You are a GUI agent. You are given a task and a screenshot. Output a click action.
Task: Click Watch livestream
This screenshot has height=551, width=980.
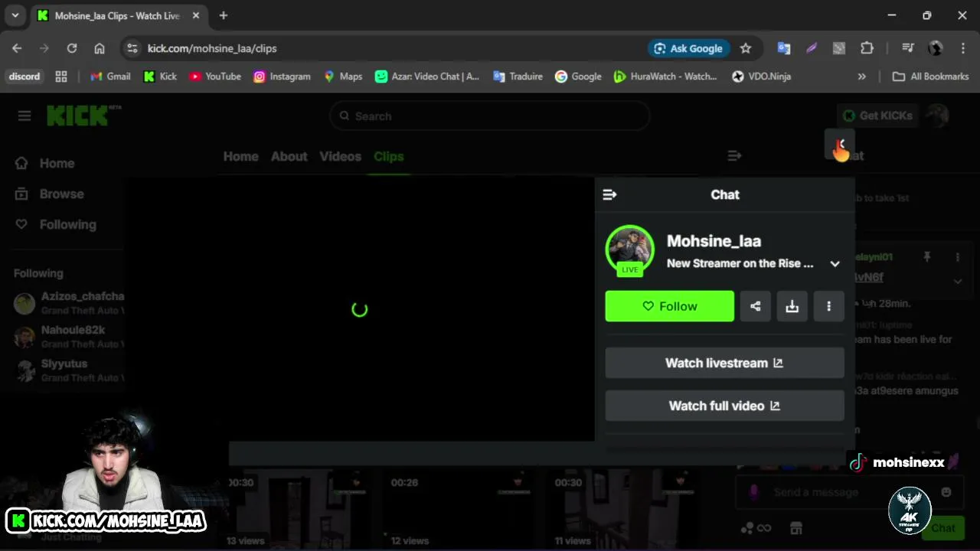point(724,363)
